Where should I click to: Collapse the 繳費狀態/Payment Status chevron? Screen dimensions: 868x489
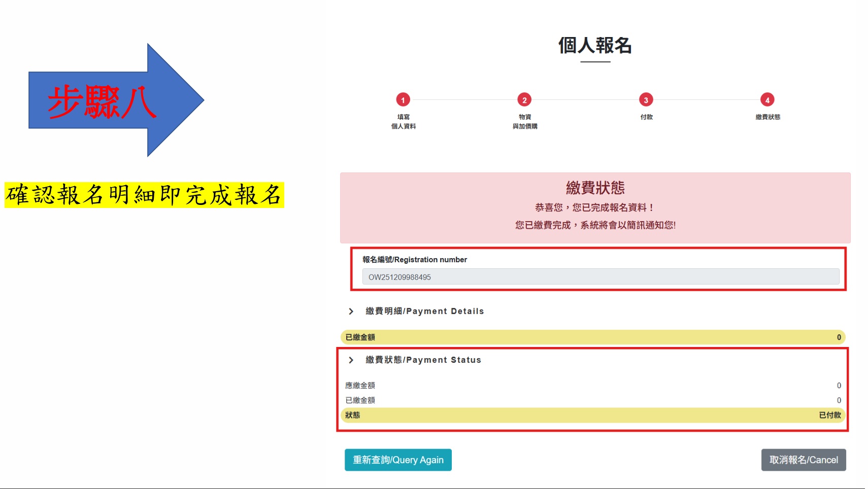coord(351,360)
